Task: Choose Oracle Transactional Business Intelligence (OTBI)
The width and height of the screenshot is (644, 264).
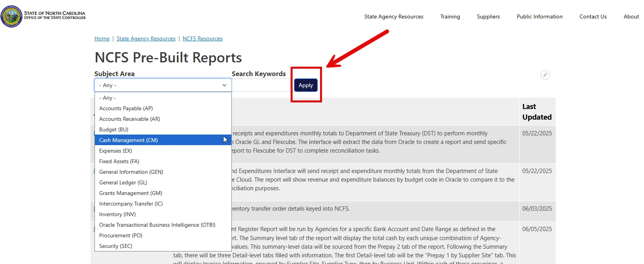Action: coord(157,225)
